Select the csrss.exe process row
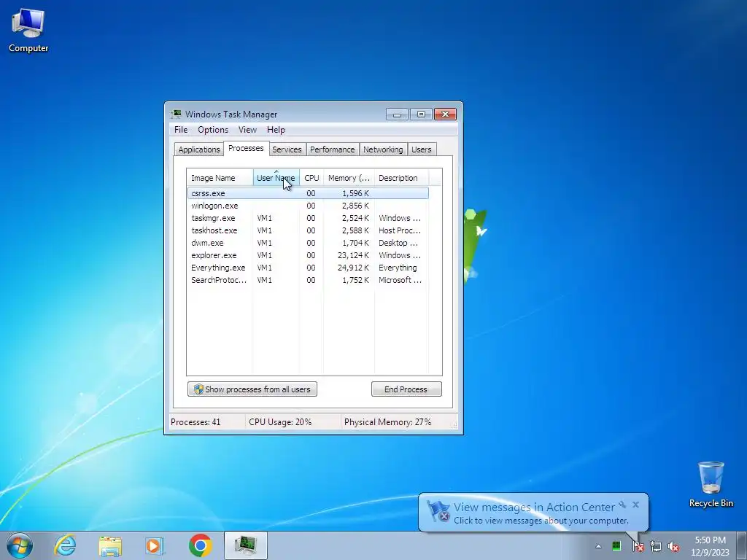This screenshot has height=560, width=747. (308, 192)
